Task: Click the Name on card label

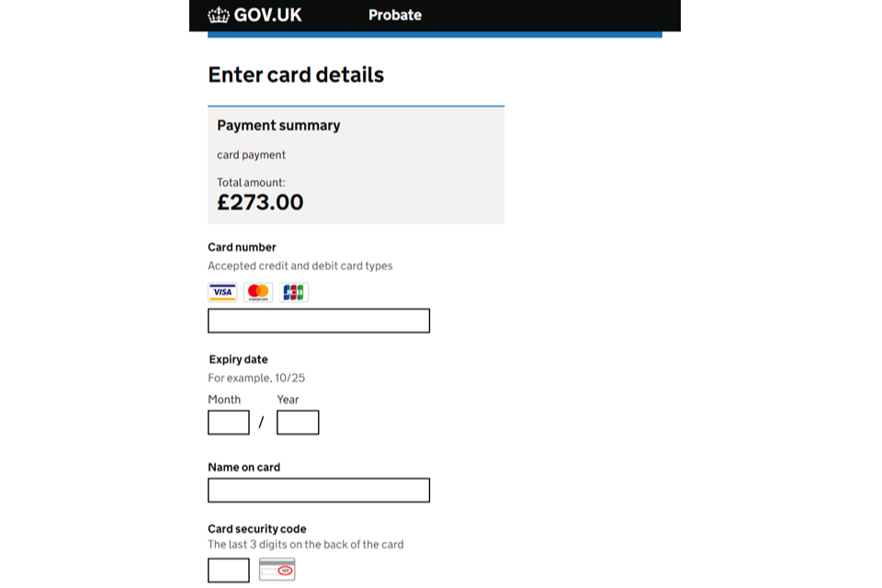Action: [243, 467]
